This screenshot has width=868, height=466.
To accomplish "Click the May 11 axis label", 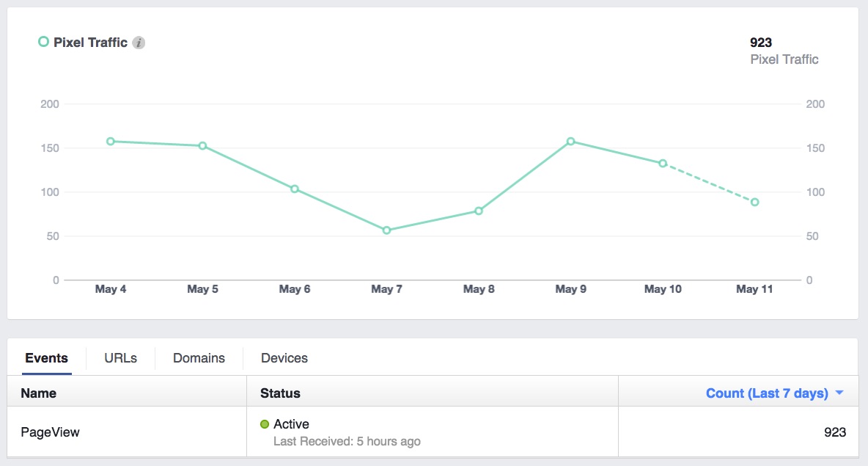I will [754, 288].
